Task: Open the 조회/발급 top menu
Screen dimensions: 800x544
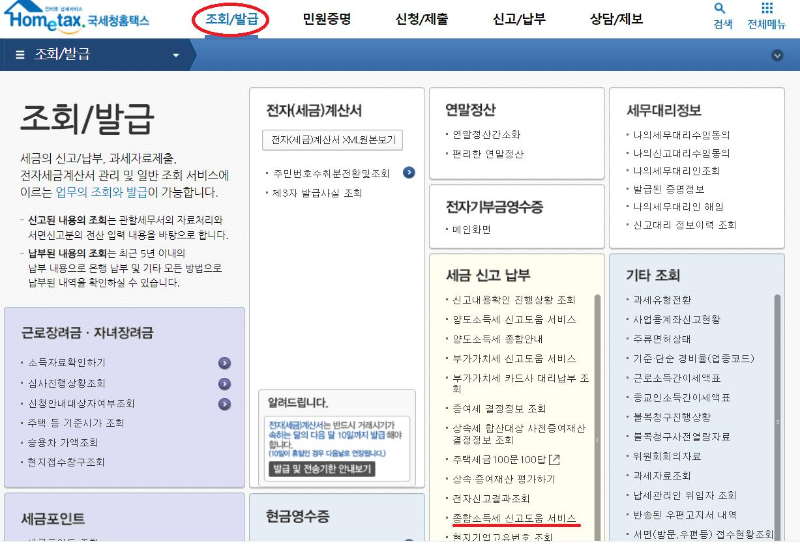Action: point(232,19)
